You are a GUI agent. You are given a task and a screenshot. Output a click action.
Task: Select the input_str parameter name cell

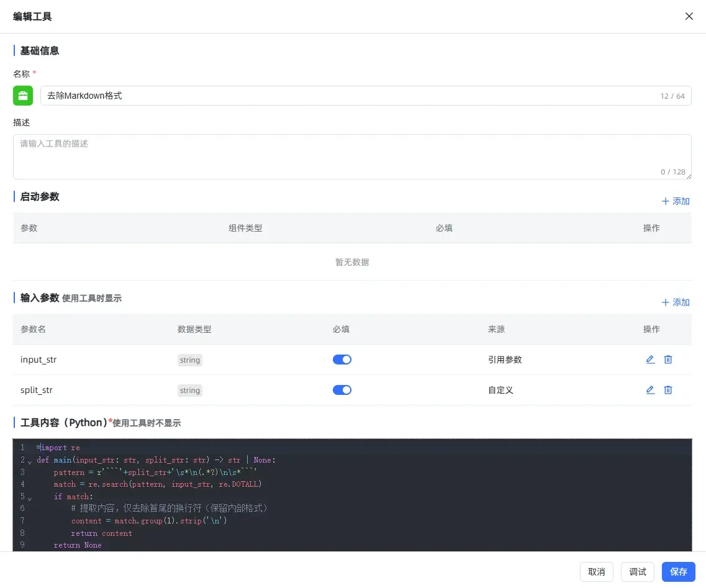(38, 360)
